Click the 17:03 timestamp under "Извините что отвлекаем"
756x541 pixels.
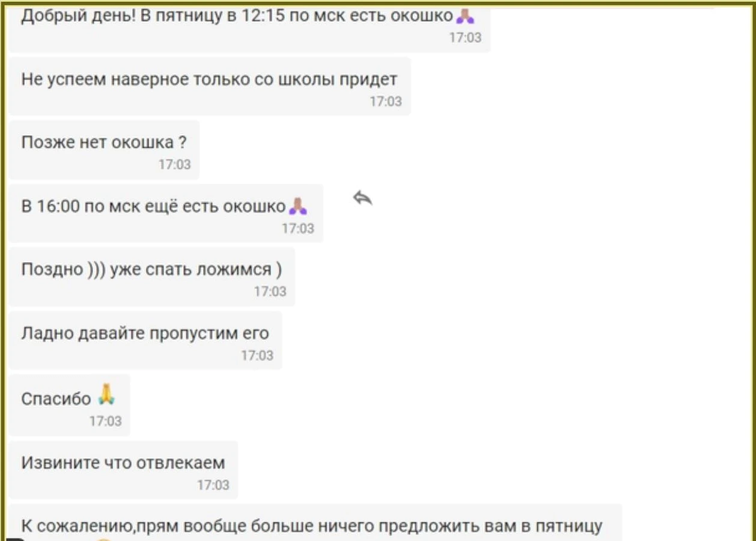pos(213,485)
